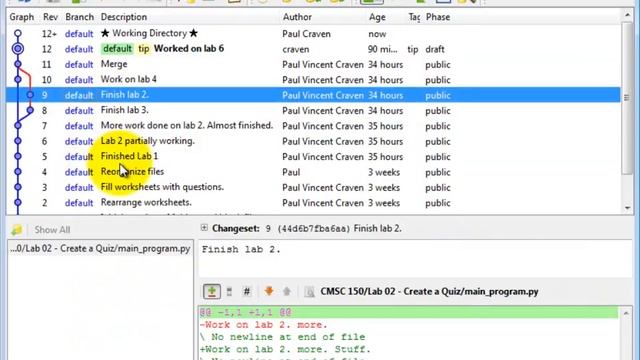The image size is (640, 360).
Task: Select 'Lab 2 partially working.' revision
Action: (x=313, y=141)
